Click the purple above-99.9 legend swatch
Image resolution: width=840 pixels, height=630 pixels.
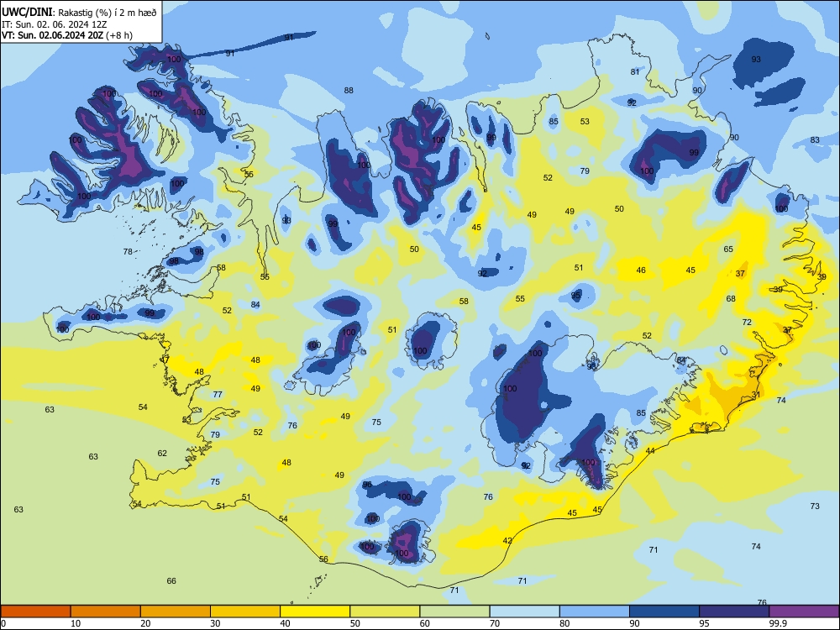coord(804,612)
